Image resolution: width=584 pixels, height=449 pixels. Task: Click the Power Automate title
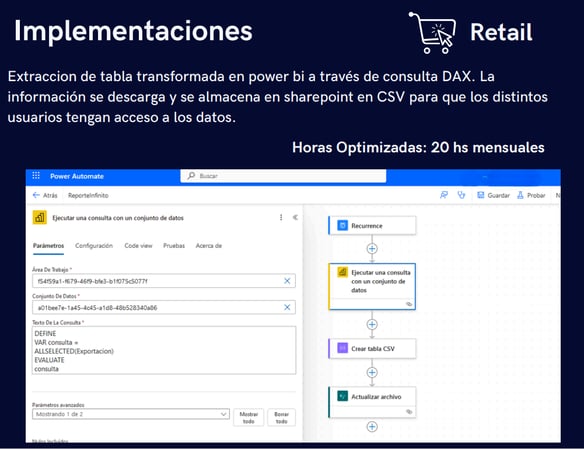[x=77, y=176]
